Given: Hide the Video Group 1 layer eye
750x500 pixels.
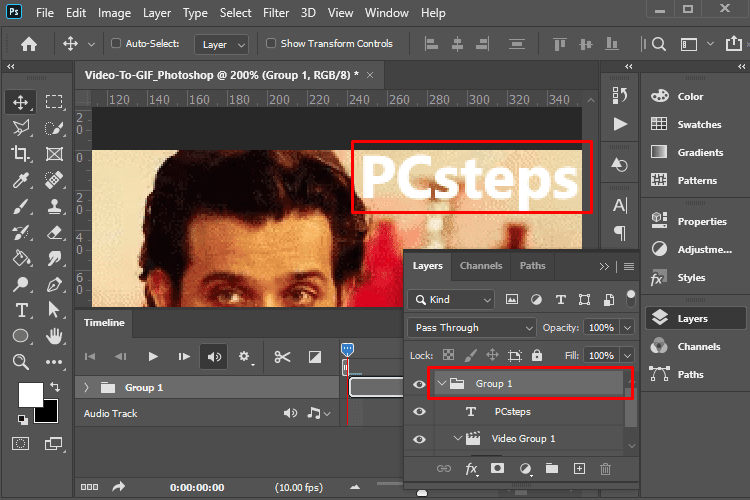Looking at the screenshot, I should (419, 439).
